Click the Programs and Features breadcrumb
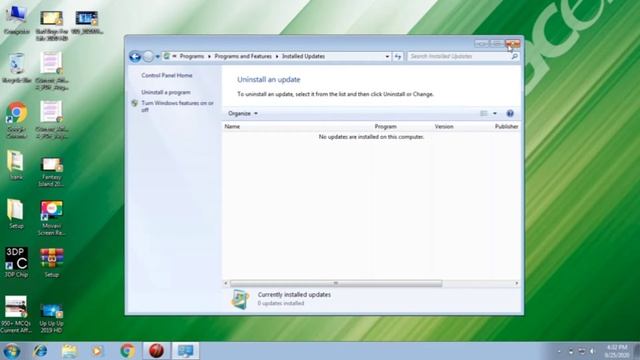640x360 pixels. tap(243, 56)
